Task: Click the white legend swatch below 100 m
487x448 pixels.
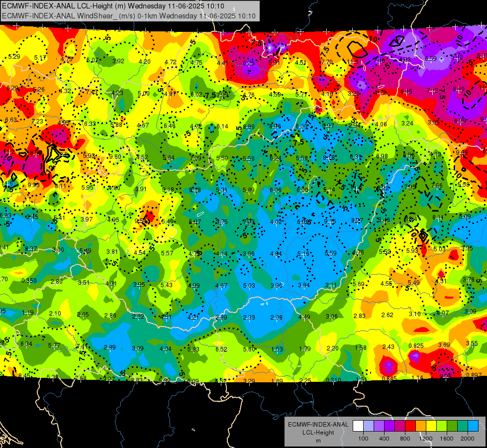Action: [358, 426]
